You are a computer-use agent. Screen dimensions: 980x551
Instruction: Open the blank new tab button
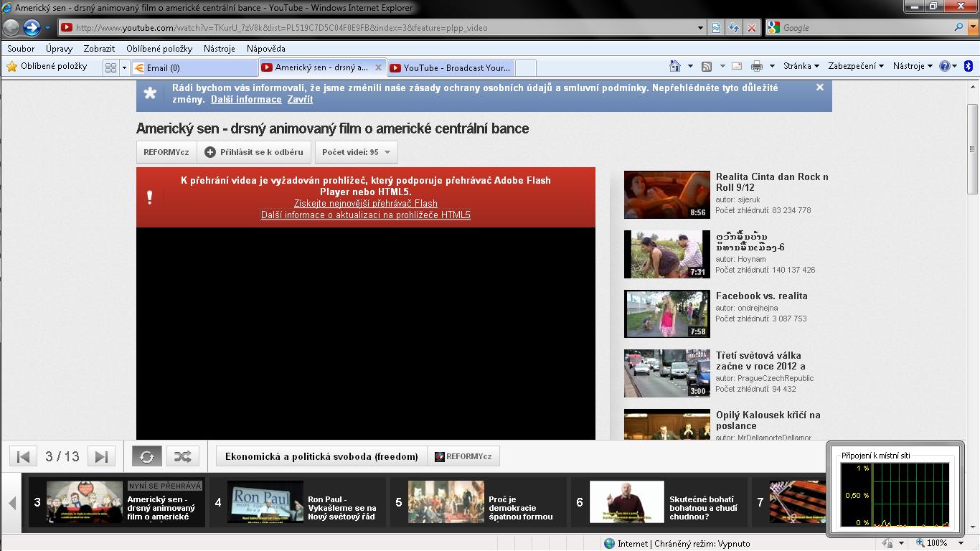tap(526, 67)
